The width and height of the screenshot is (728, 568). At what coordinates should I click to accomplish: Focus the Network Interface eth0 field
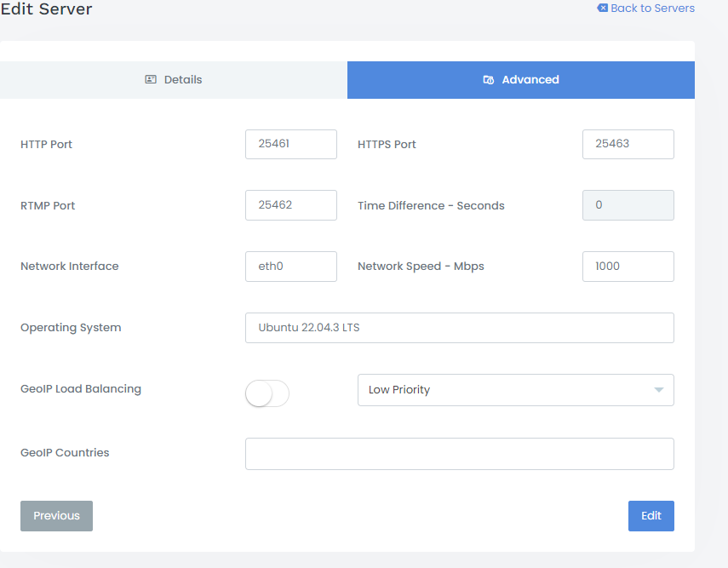291,267
